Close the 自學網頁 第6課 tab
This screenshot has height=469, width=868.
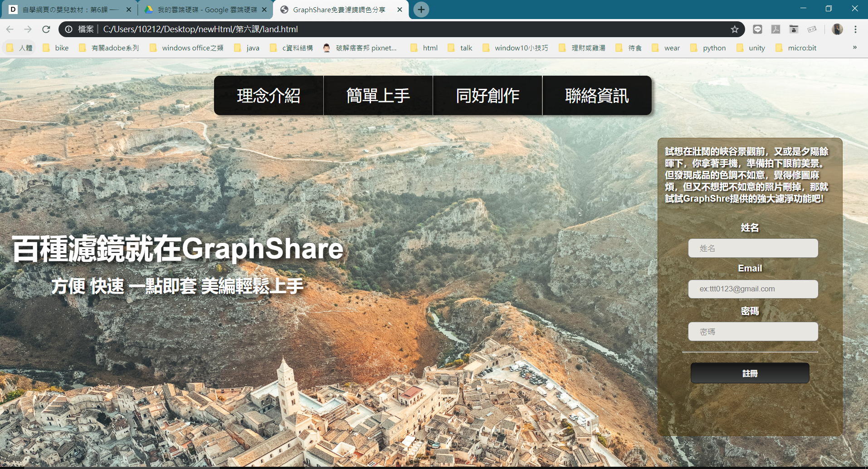coord(129,10)
